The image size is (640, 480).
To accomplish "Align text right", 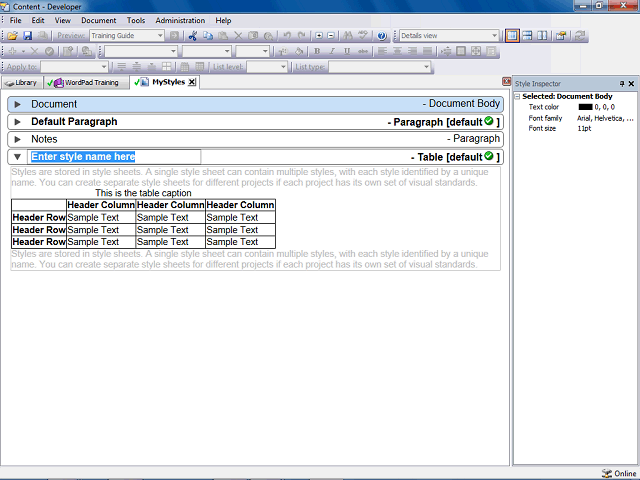I will point(412,51).
